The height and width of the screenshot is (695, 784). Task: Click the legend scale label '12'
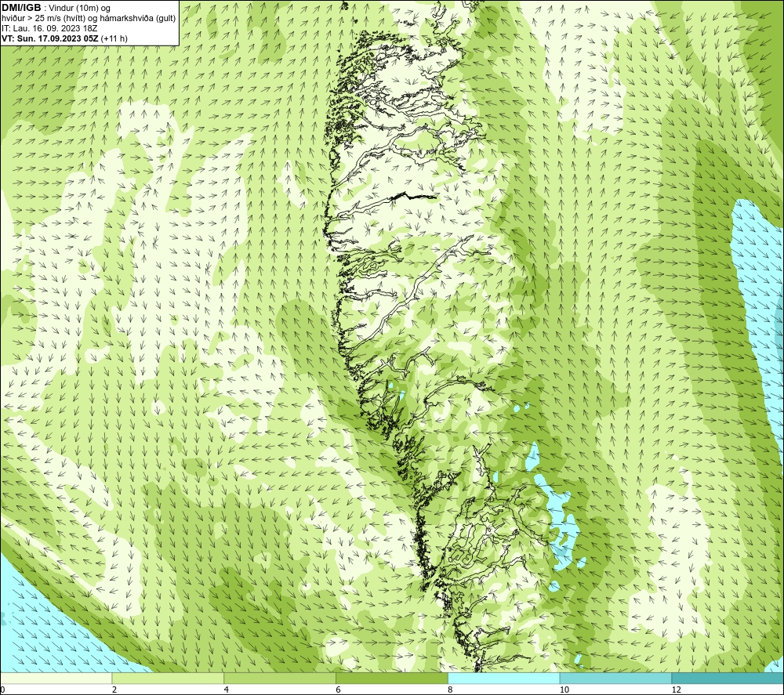click(677, 690)
